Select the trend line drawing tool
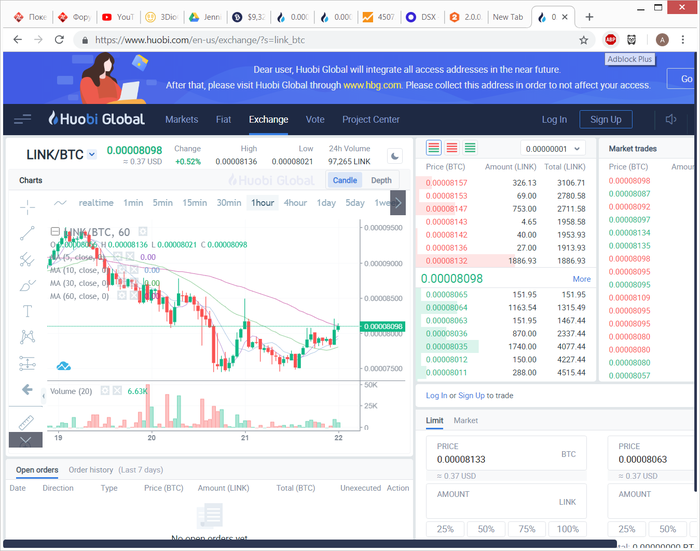Screen dimensions: 700x551 27,233
